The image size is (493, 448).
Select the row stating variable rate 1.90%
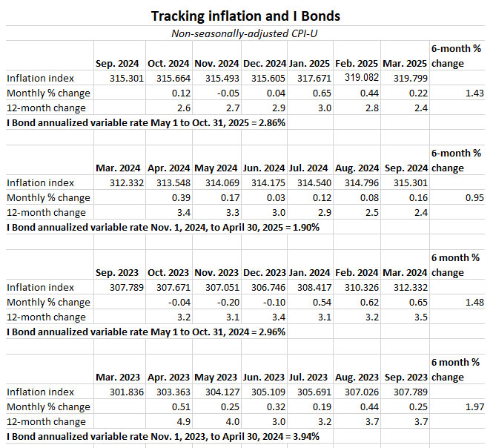(163, 227)
